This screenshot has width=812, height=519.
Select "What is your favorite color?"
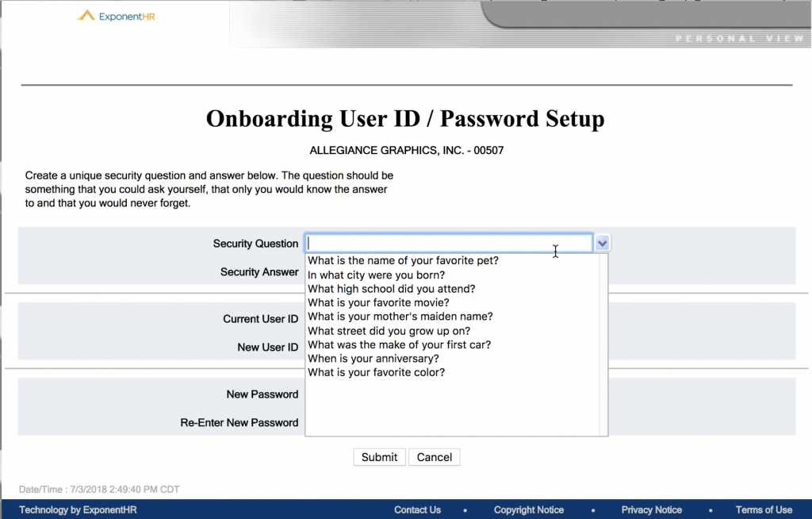click(x=377, y=372)
